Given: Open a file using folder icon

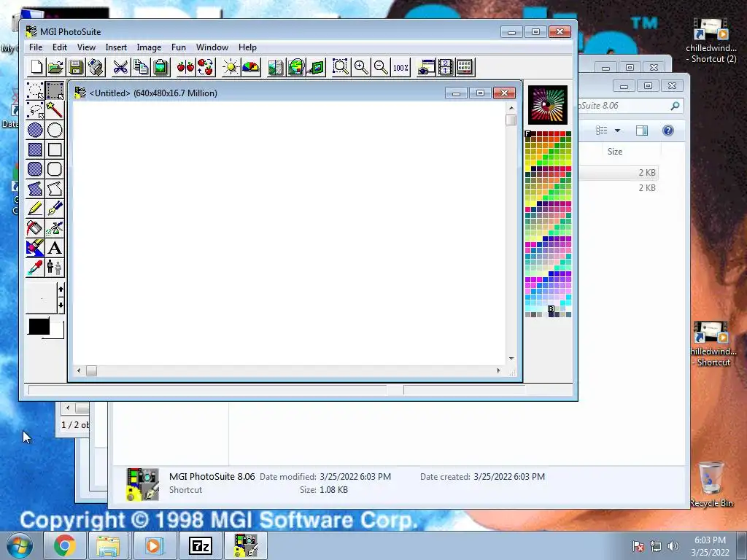Looking at the screenshot, I should point(55,67).
